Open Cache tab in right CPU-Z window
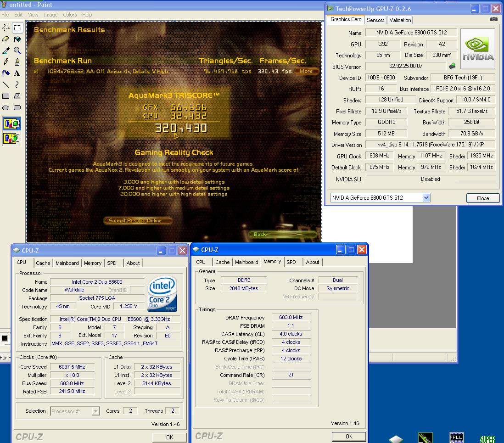Screen dimensions: 504x443 [223, 262]
